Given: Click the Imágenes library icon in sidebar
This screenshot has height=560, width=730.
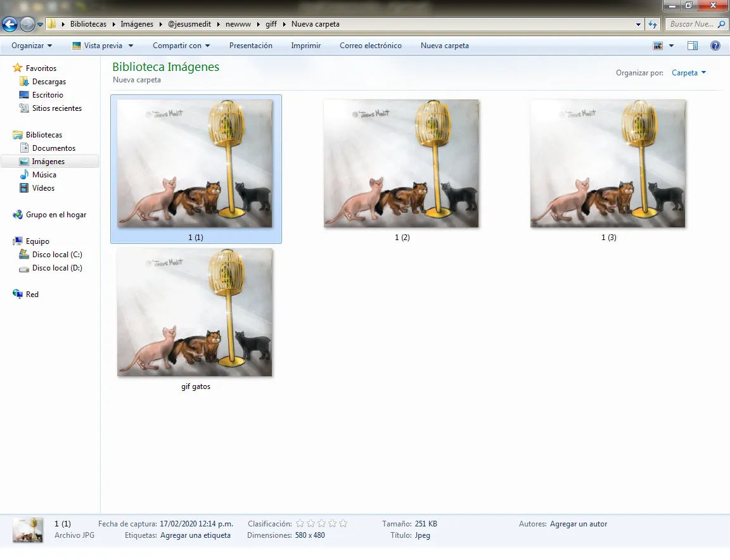Looking at the screenshot, I should pos(23,162).
